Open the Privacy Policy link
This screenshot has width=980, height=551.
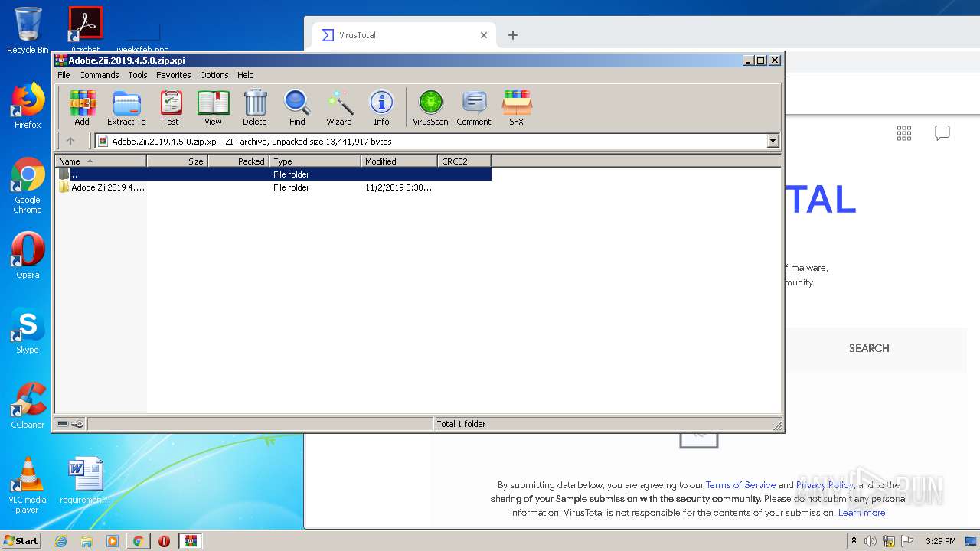825,485
